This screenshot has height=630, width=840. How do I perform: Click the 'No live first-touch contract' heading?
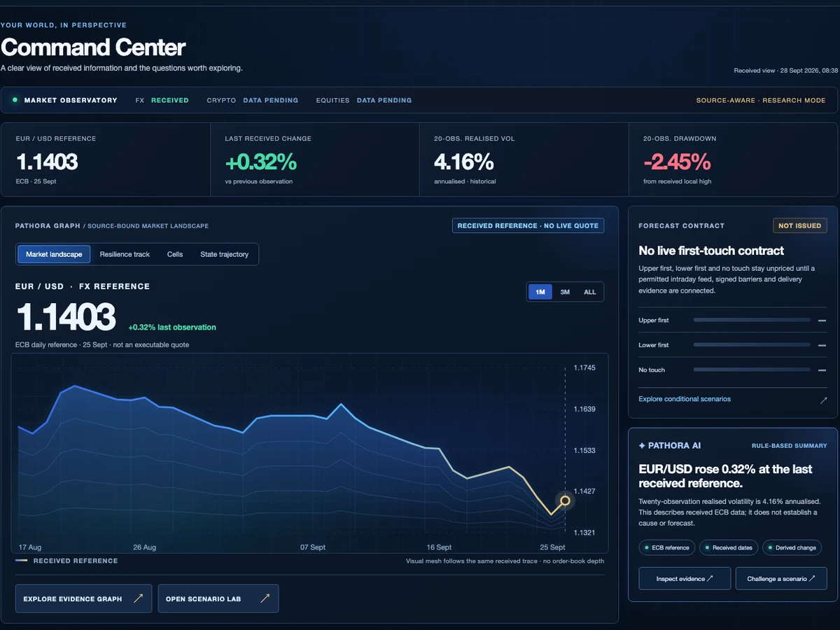(711, 251)
